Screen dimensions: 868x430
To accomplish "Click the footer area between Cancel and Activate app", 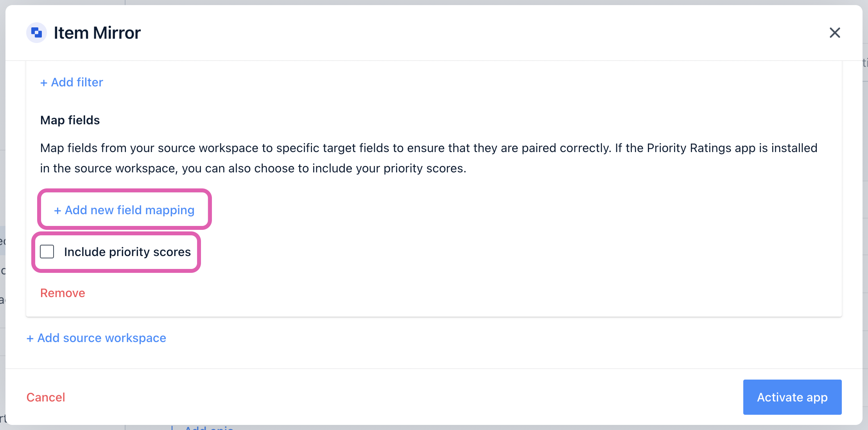I will tap(403, 397).
